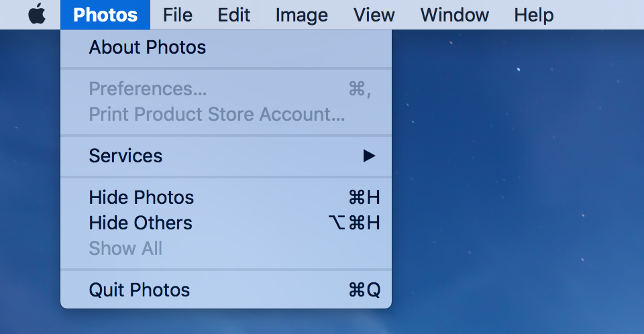The image size is (644, 334).
Task: Open the Services submenu entry
Action: click(226, 156)
